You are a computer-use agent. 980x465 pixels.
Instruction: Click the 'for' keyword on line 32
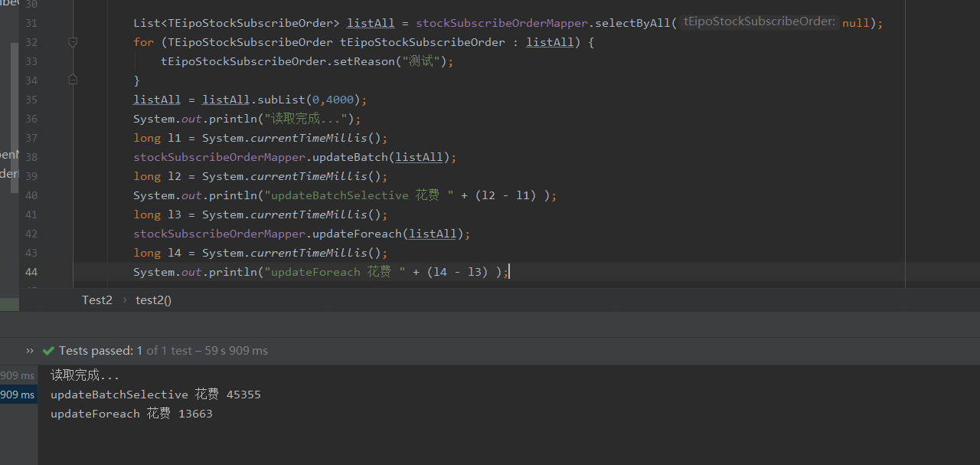pyautogui.click(x=143, y=42)
